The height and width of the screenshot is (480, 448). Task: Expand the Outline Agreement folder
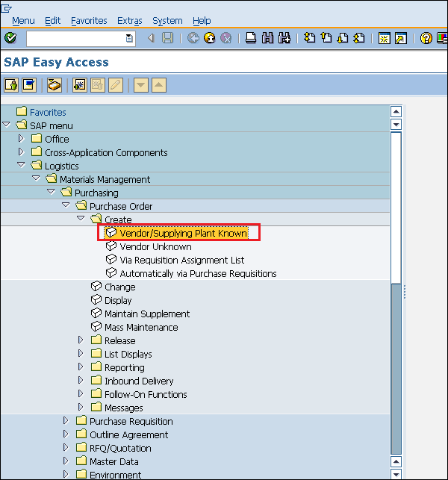point(66,434)
